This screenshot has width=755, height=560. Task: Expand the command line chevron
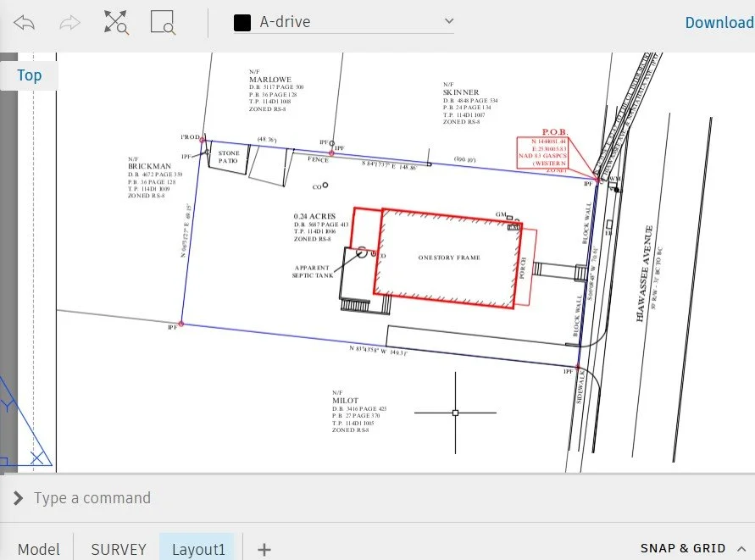(18, 498)
